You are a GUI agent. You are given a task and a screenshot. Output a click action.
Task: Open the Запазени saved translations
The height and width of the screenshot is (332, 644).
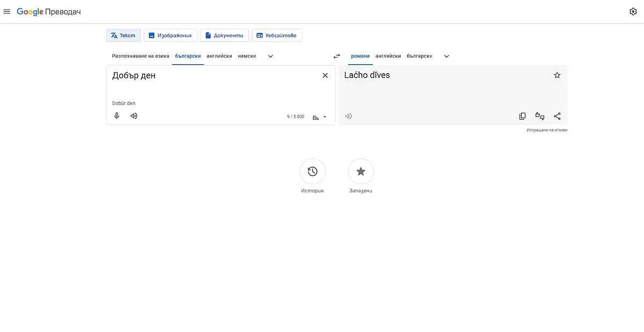click(x=361, y=171)
